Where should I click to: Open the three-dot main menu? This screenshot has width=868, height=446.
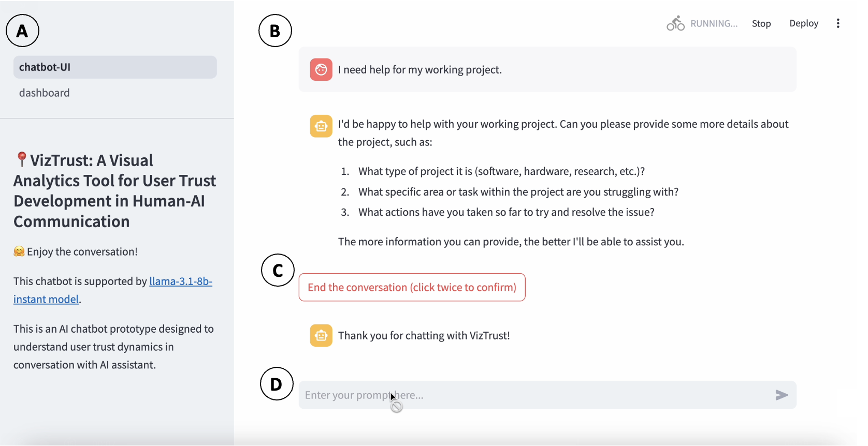837,24
